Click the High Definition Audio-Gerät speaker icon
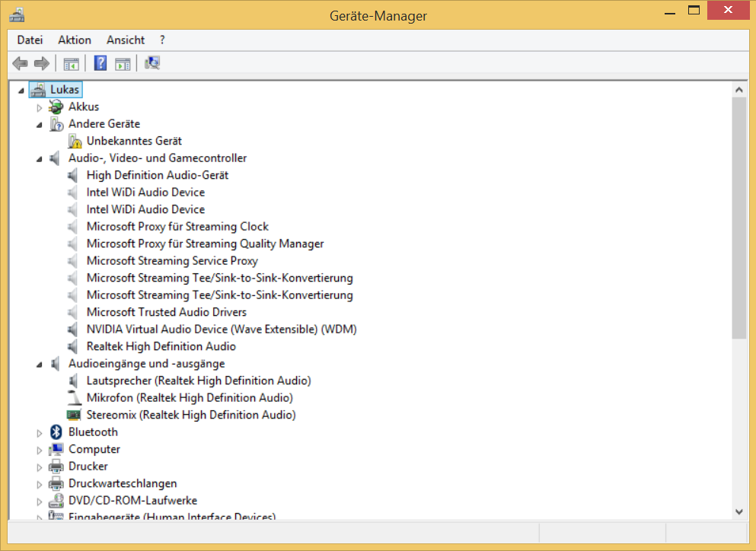The width and height of the screenshot is (756, 551). pyautogui.click(x=73, y=176)
